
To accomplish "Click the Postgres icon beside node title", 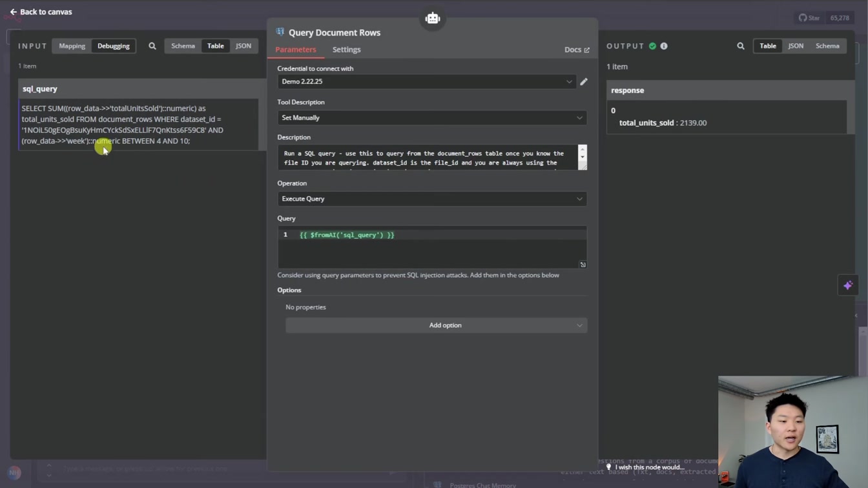I will [x=280, y=32].
